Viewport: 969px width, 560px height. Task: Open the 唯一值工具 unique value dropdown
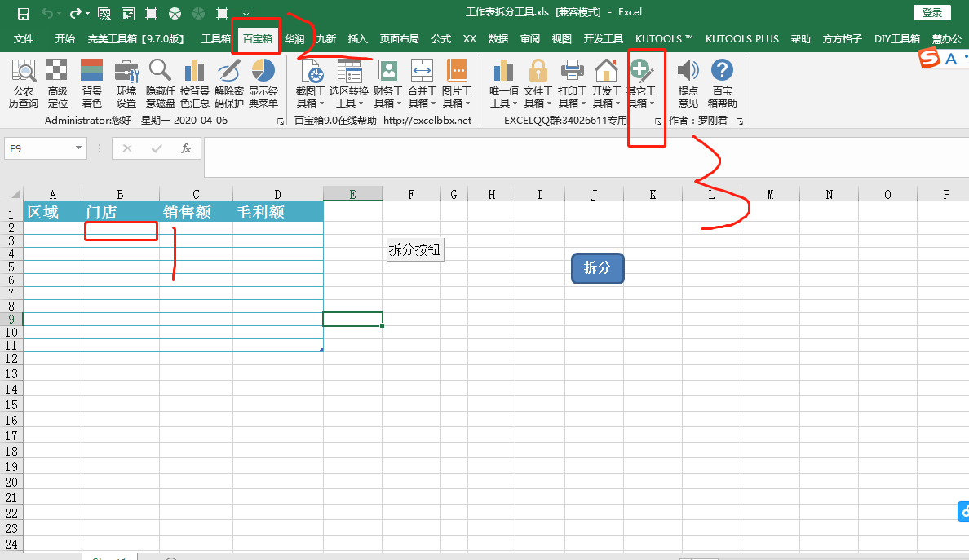pos(503,83)
